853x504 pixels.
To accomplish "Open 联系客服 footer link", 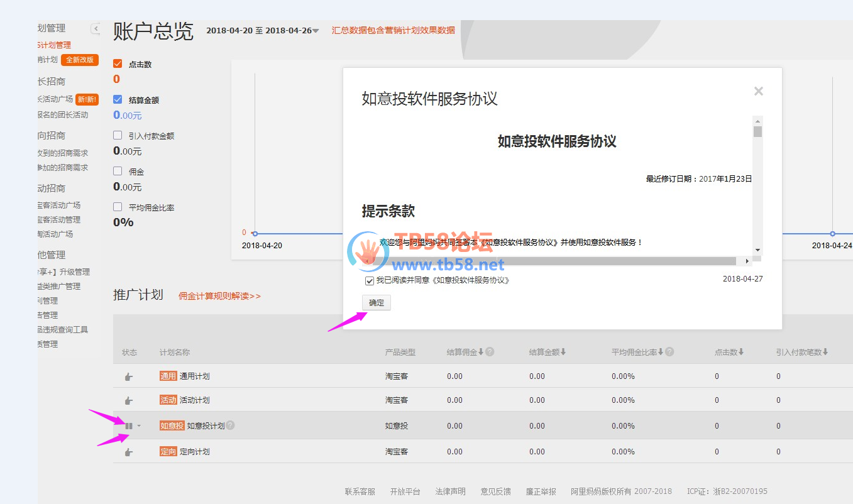I will click(360, 491).
